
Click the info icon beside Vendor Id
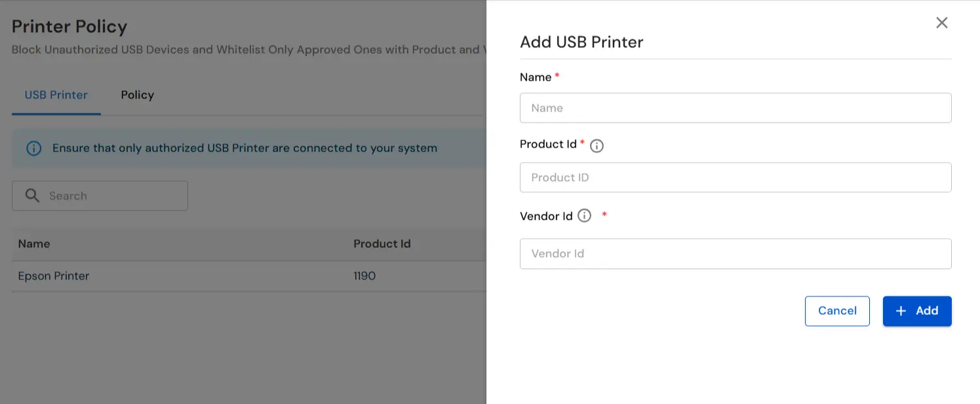(583, 215)
